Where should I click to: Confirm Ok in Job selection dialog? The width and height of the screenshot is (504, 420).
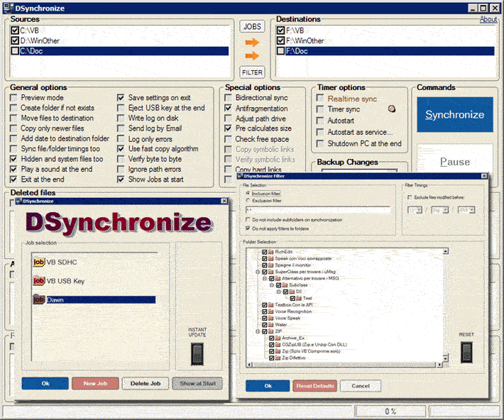click(45, 383)
